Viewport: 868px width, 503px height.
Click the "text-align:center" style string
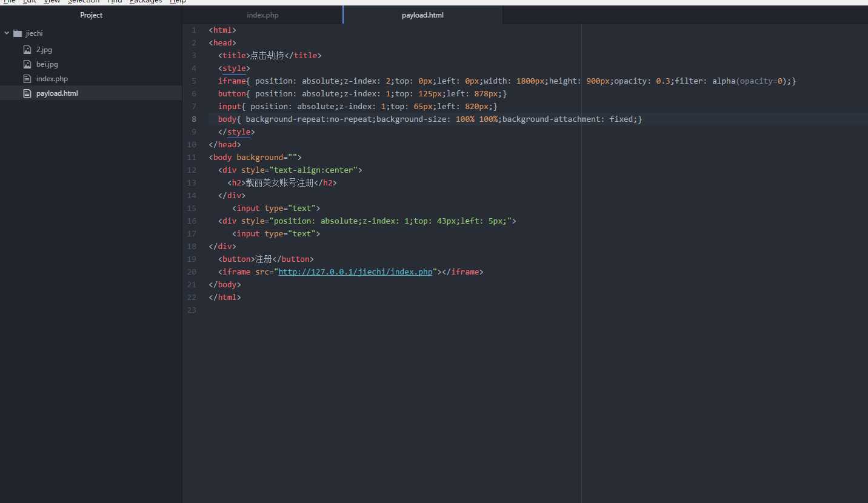[x=313, y=170]
